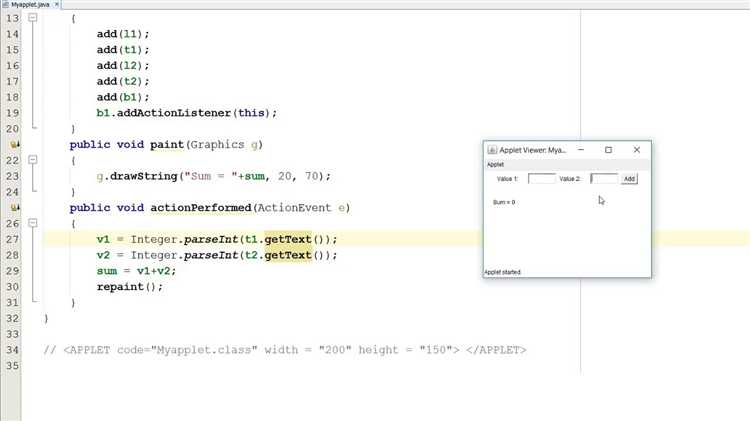Screen dimensions: 750x421
Task: Click line number 27 in the gutter
Action: point(12,239)
